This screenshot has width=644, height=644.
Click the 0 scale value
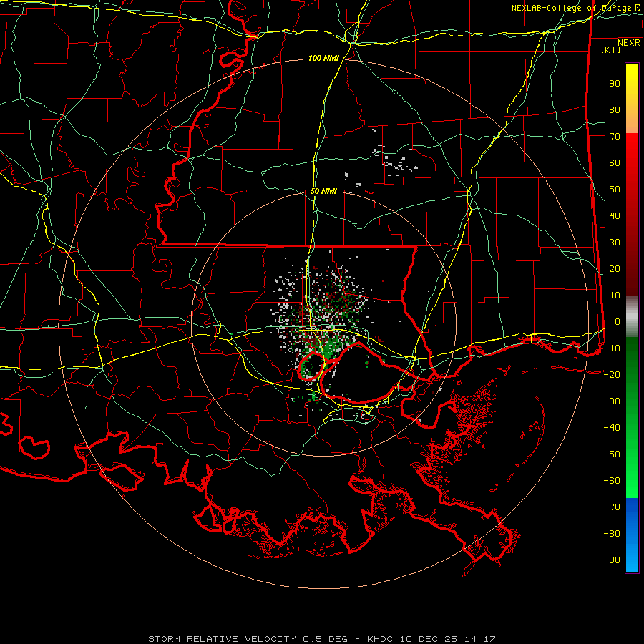[618, 321]
